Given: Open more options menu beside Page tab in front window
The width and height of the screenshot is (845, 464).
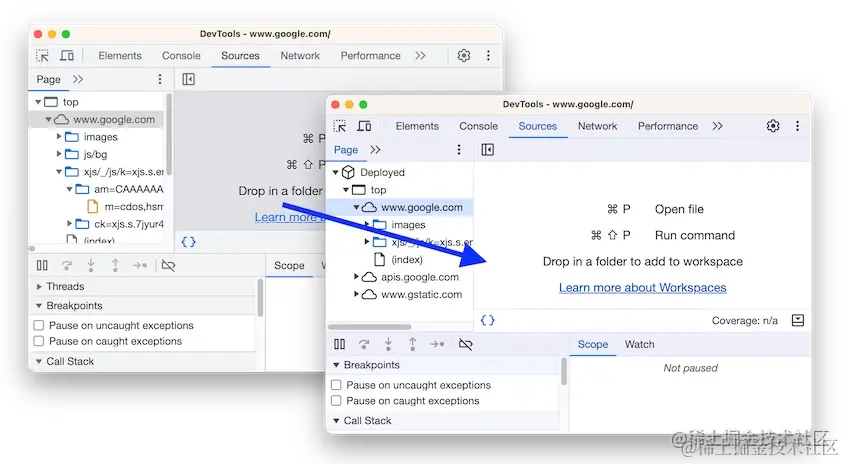Looking at the screenshot, I should point(459,150).
